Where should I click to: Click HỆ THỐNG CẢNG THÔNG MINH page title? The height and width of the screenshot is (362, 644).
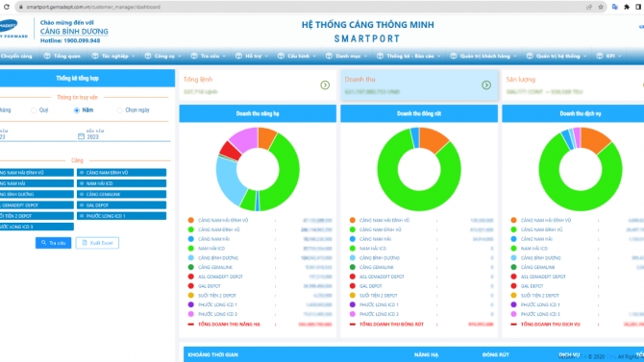click(x=367, y=25)
